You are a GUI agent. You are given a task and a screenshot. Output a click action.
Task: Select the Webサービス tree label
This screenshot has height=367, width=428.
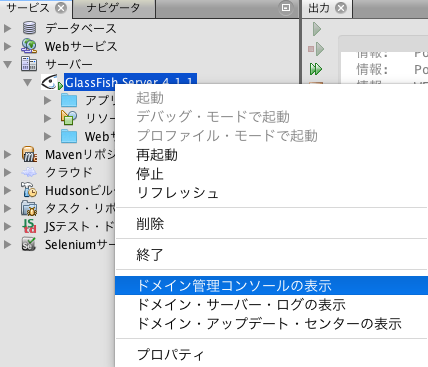(81, 46)
